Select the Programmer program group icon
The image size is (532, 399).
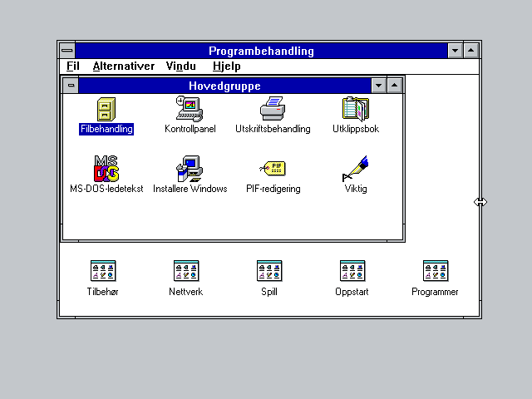(436, 272)
